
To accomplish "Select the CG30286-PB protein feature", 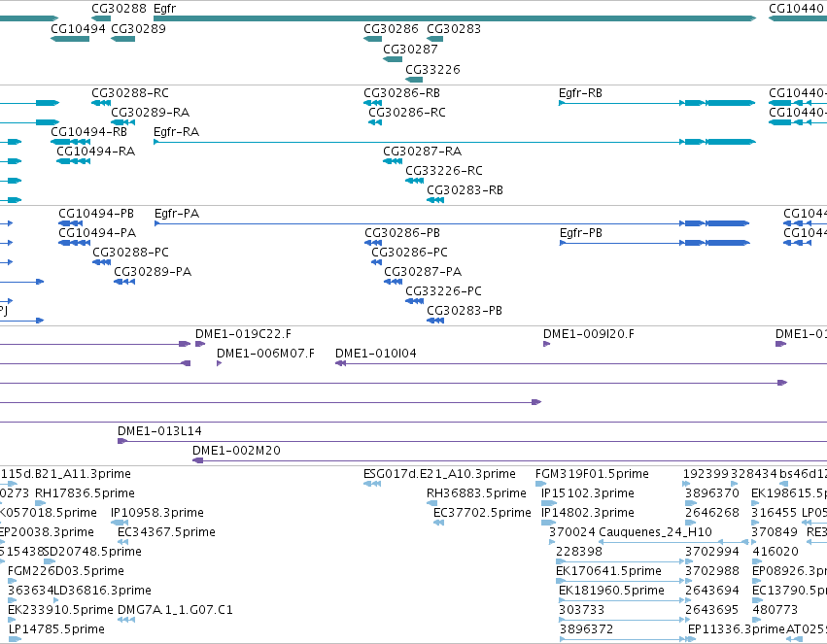I will pyautogui.click(x=373, y=243).
